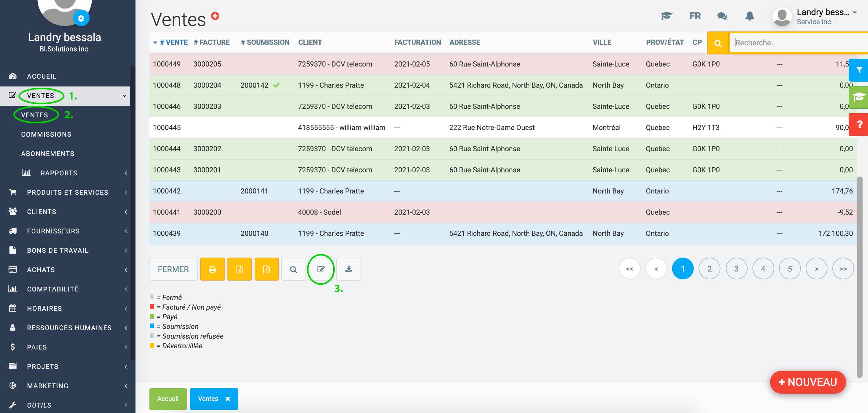
Task: Click the red question mark help button
Action: point(859,125)
